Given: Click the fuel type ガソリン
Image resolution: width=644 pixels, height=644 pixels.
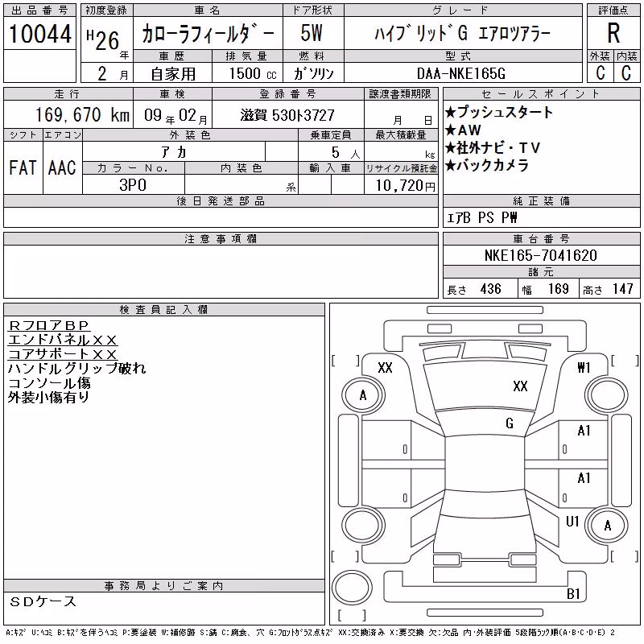Looking at the screenshot, I should 313,73.
